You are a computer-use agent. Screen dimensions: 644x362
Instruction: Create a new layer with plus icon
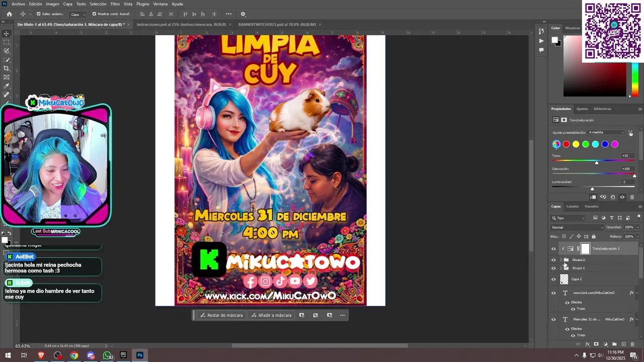pos(623,344)
